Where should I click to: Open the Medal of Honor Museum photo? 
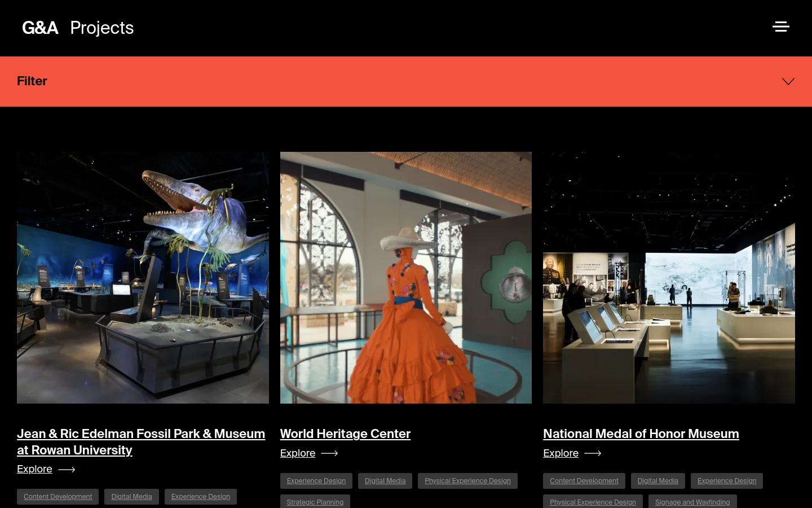[669, 278]
